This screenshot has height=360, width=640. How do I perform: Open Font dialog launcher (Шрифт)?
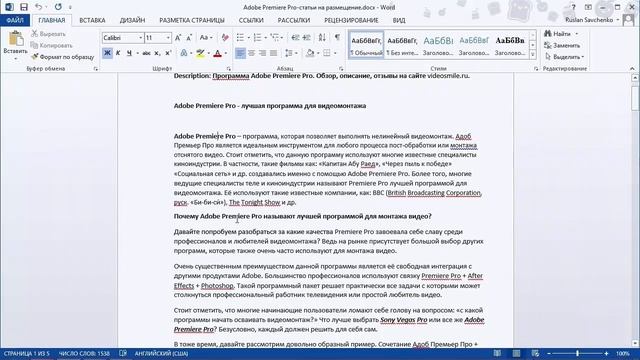pos(229,69)
